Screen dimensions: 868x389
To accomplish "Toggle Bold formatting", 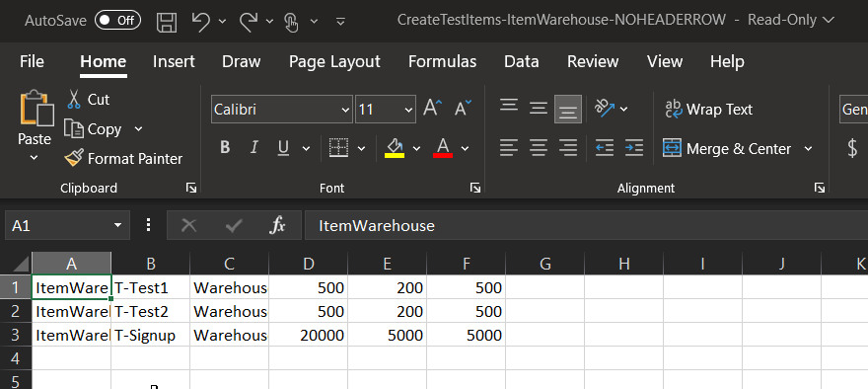I will [x=224, y=147].
